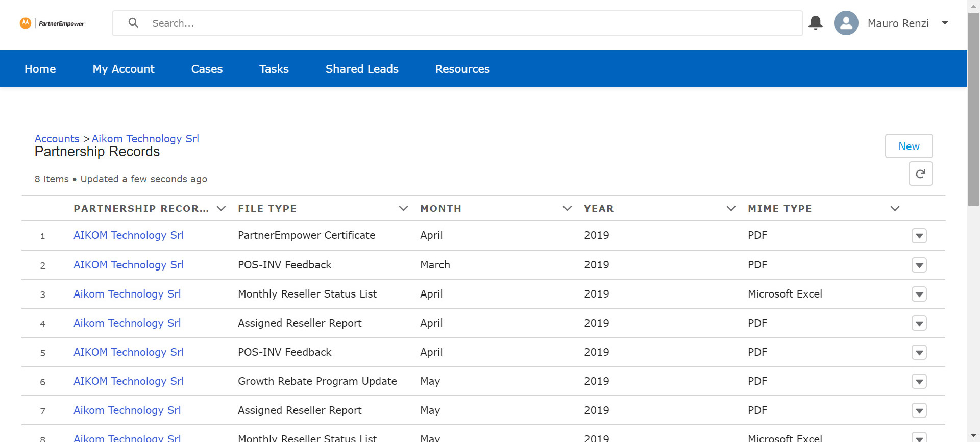The image size is (980, 442).
Task: Select the March month cell
Action: coord(435,265)
